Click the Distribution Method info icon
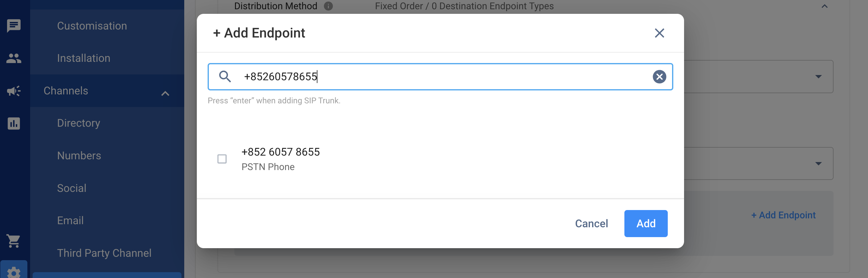This screenshot has width=868, height=278. coord(328,6)
